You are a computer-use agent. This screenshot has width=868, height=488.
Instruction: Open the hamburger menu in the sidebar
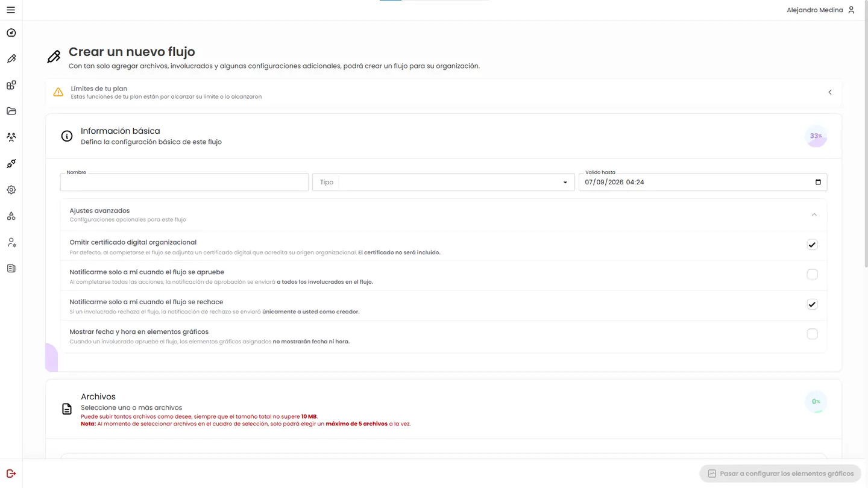[x=11, y=10]
